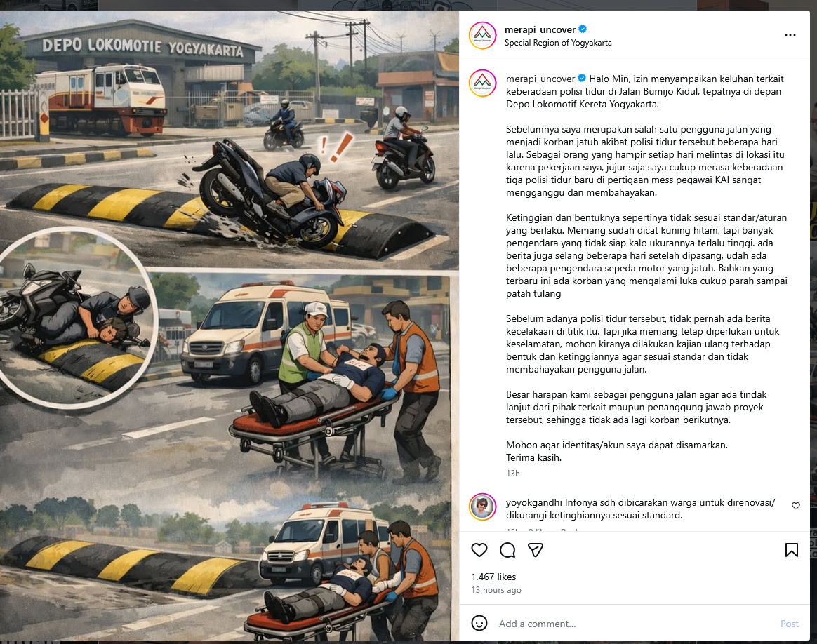
Task: Click the caption's merapi_uncover username
Action: point(540,79)
